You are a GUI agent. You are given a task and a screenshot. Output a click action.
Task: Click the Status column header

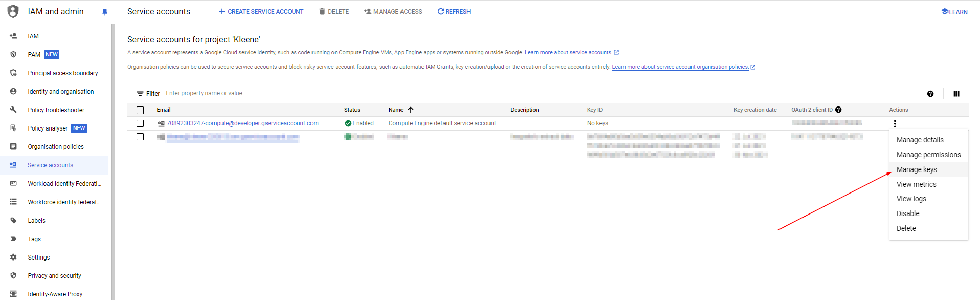click(x=352, y=110)
